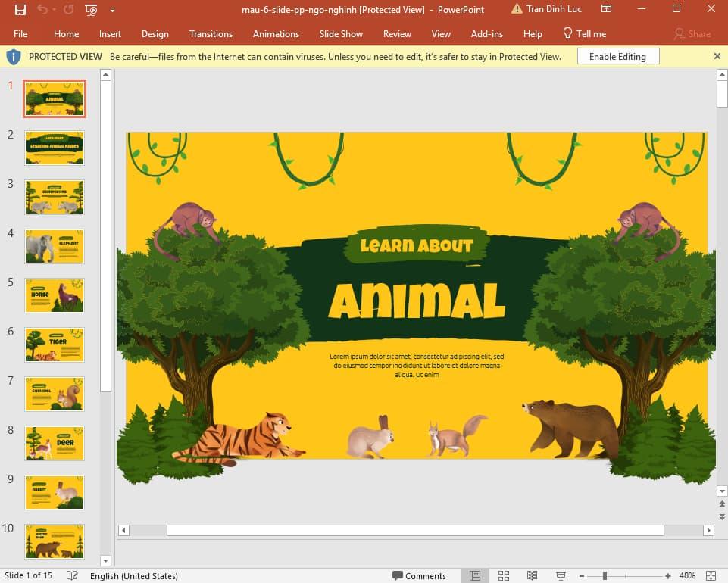
Task: Switch to Slide Sorter view in status bar
Action: click(504, 576)
